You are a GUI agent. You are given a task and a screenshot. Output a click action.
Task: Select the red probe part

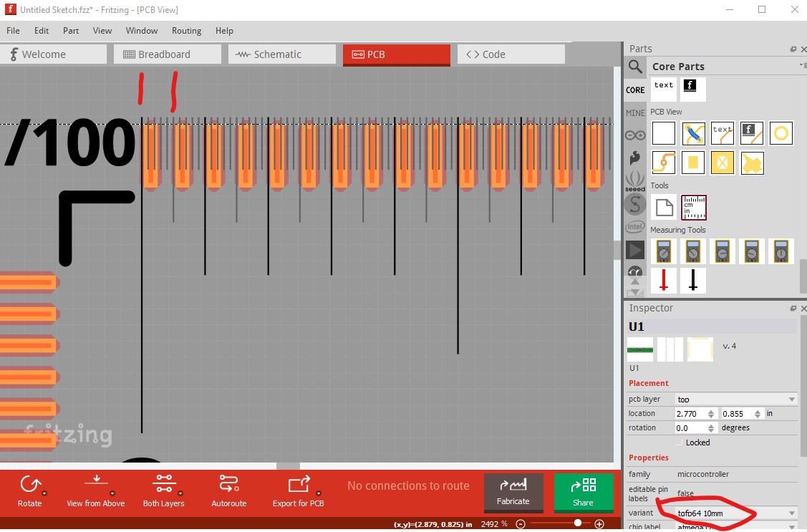[x=663, y=281]
